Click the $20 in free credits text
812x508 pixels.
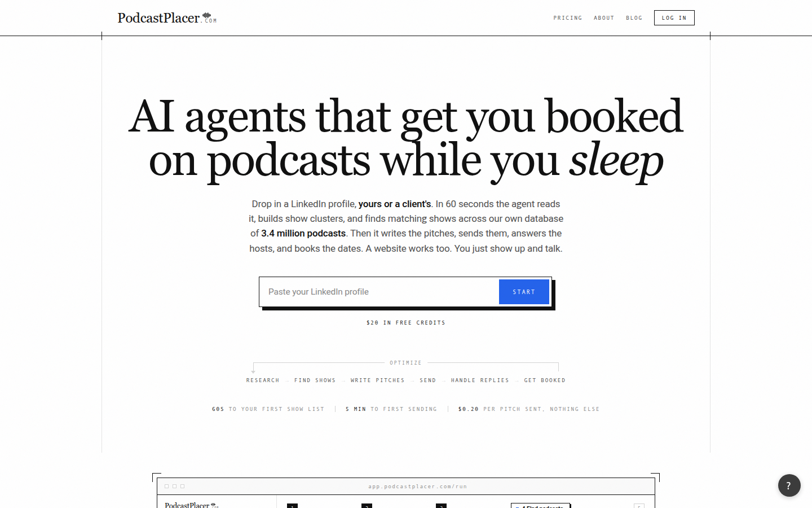click(x=406, y=323)
